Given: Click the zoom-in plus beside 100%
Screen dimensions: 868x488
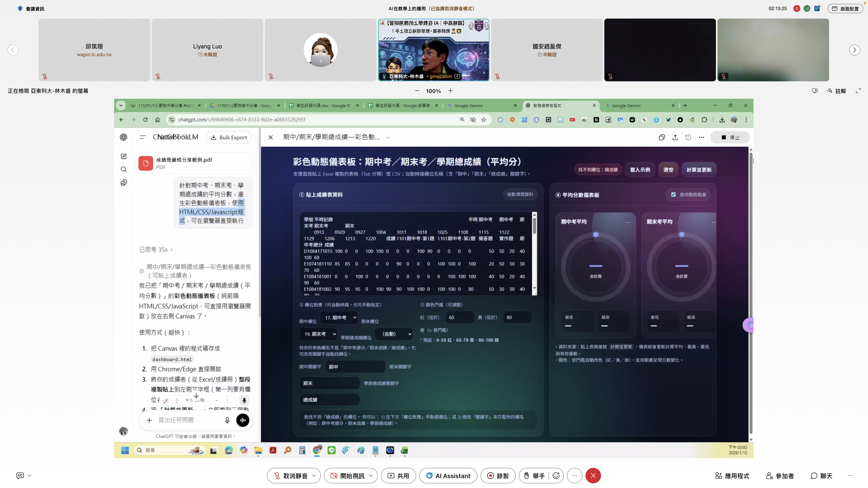Looking at the screenshot, I should tap(450, 91).
